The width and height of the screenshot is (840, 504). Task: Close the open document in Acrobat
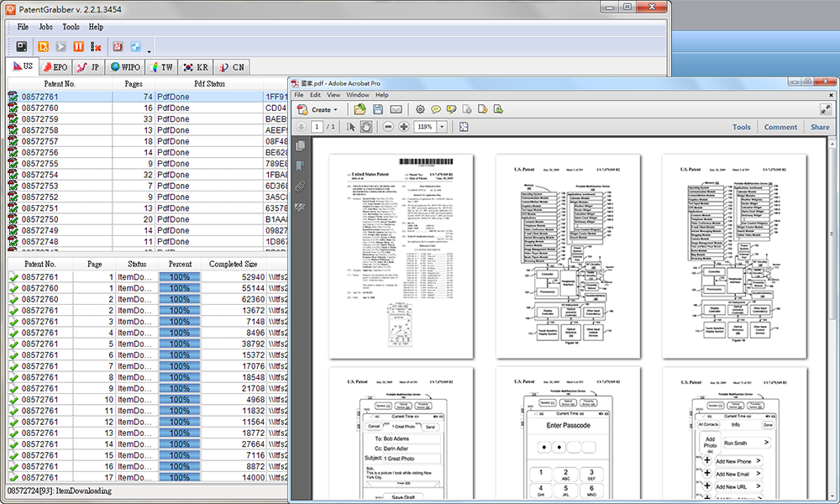831,95
